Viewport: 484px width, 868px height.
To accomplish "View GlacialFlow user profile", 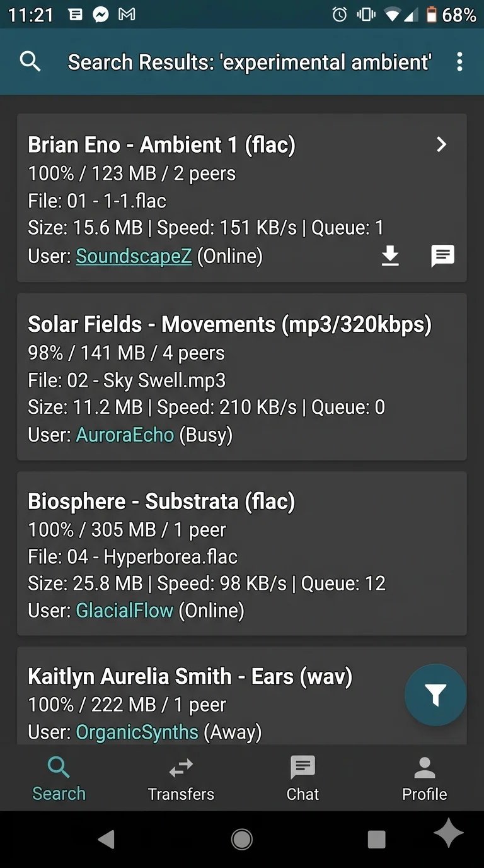I will [x=124, y=611].
